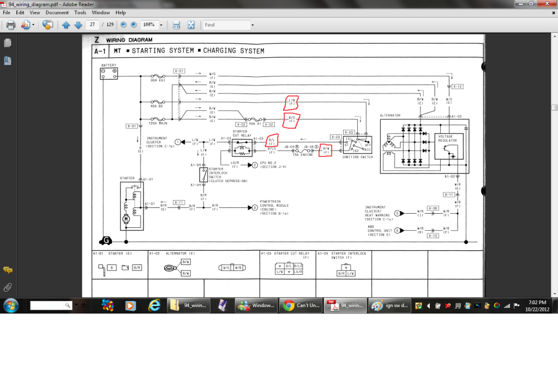558x392 pixels.
Task: Click the Windows Start orb
Action: 11,305
